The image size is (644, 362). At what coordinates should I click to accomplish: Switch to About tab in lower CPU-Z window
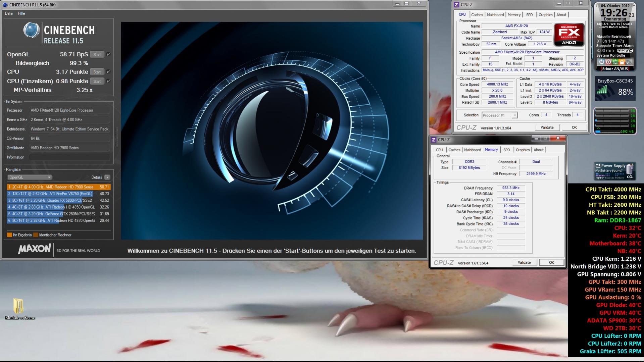539,150
